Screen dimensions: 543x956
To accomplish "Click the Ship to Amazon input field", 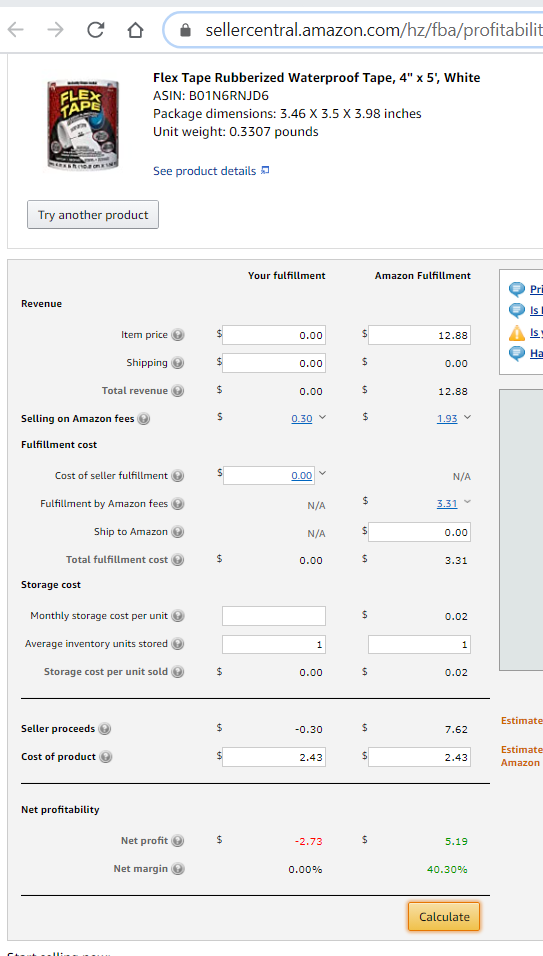I will (x=419, y=532).
